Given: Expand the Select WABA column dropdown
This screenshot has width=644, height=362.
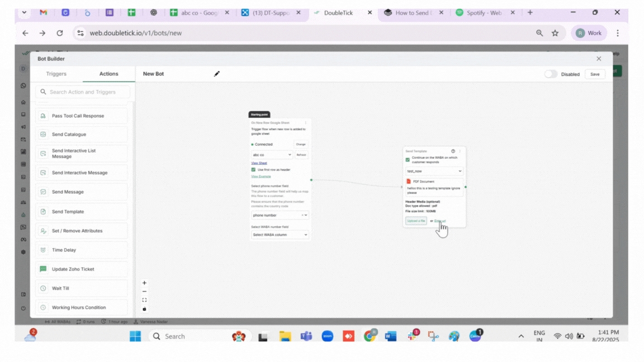Looking at the screenshot, I should click(280, 235).
